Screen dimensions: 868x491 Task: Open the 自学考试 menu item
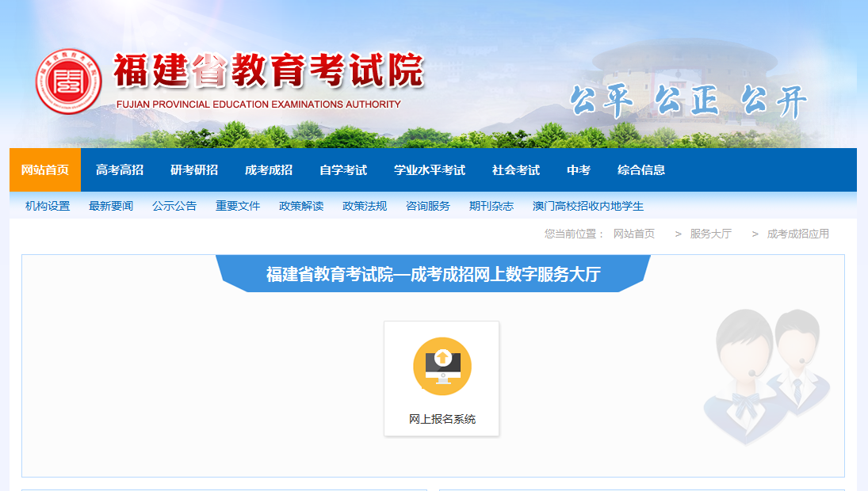click(343, 169)
